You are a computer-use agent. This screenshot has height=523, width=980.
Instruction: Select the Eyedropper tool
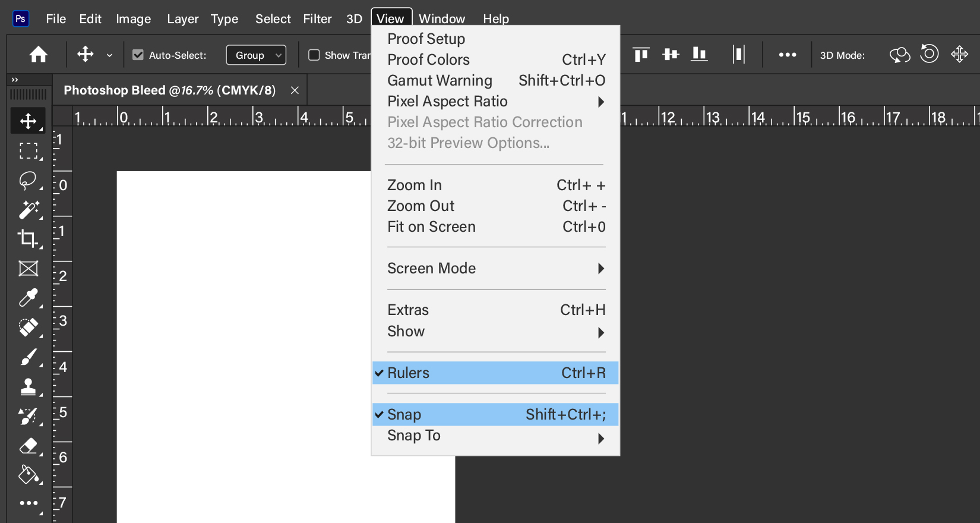click(28, 297)
